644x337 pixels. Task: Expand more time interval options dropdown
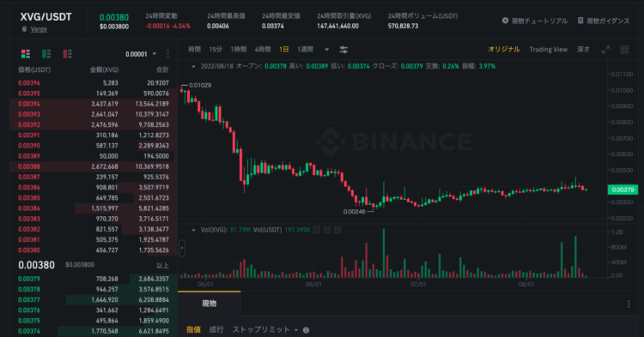327,50
